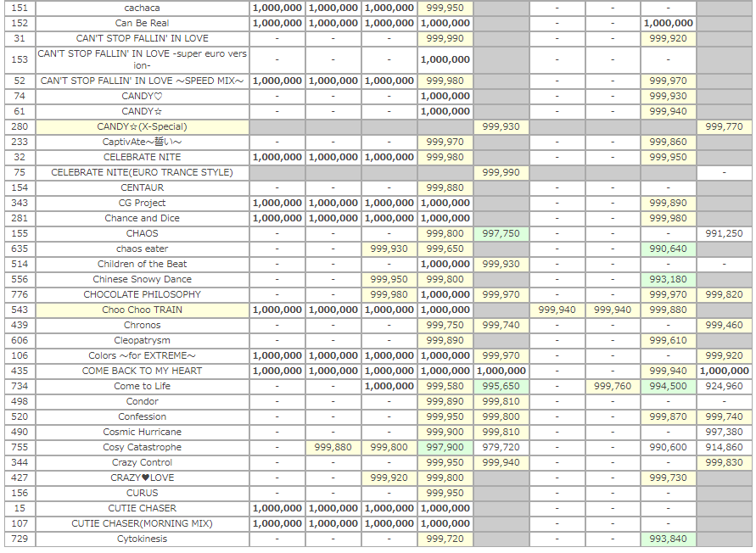The height and width of the screenshot is (553, 756).
Task: Select the CENTAUR song title
Action: tap(143, 187)
